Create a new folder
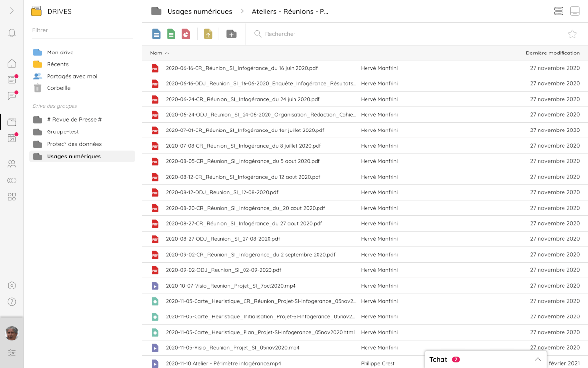 [231, 34]
